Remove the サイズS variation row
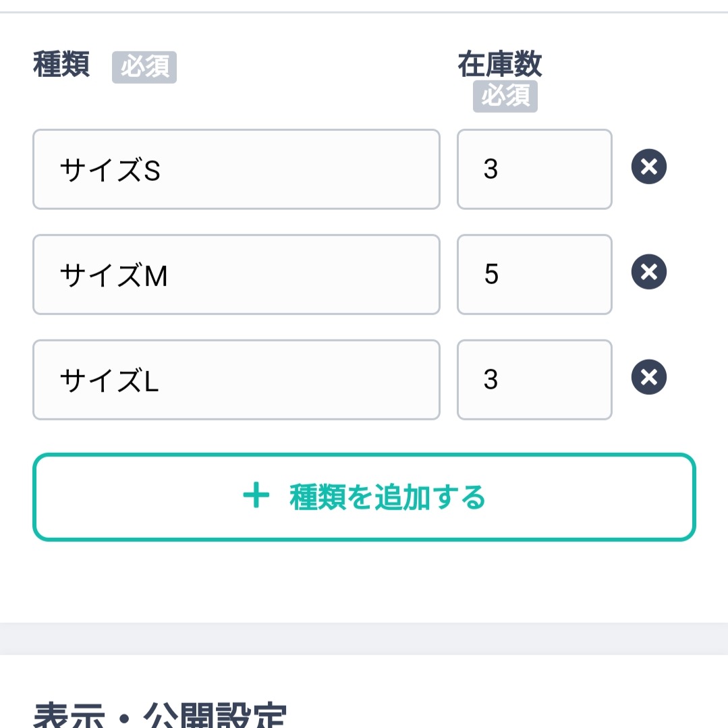The height and width of the screenshot is (728, 728). coord(648,167)
